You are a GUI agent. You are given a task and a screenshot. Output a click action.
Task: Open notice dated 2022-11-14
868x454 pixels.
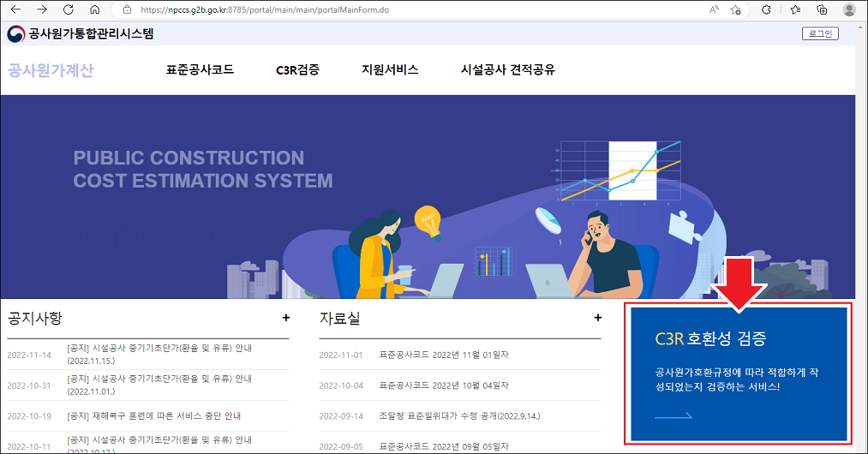pos(159,355)
